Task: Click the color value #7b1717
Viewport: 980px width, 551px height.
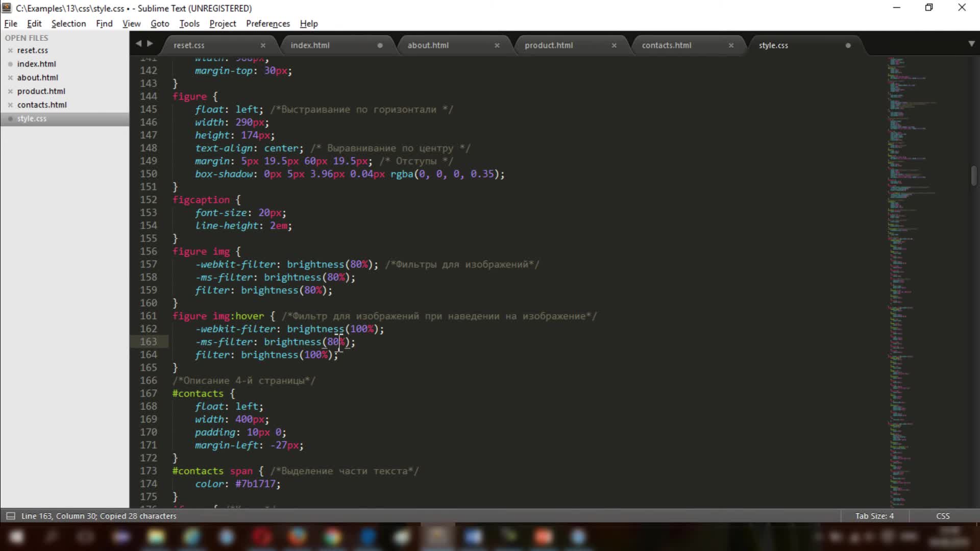Action: tap(255, 484)
